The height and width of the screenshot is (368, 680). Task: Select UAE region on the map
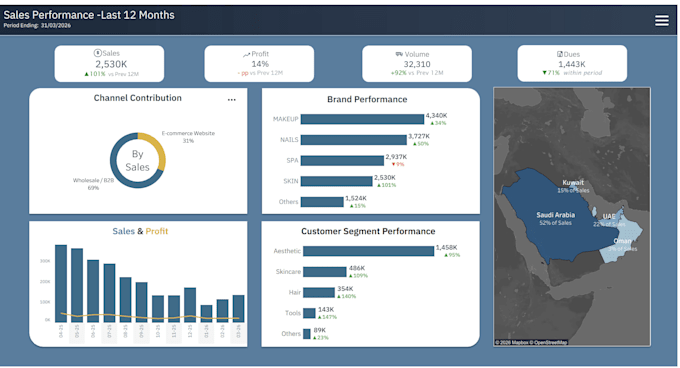(616, 221)
